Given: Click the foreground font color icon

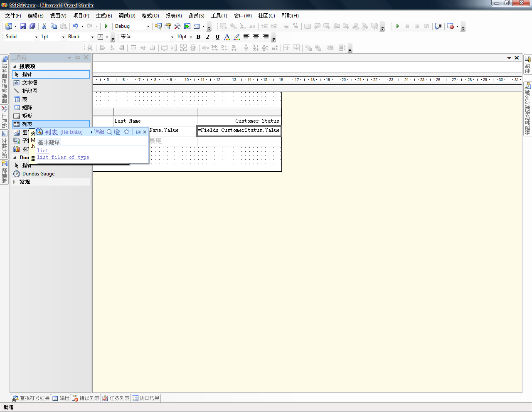Looking at the screenshot, I should pos(227,37).
